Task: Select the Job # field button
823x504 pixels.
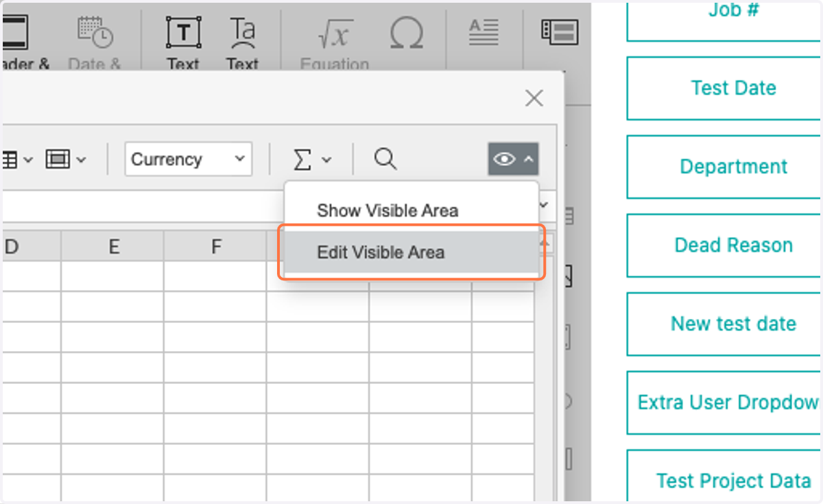Action: (724, 21)
